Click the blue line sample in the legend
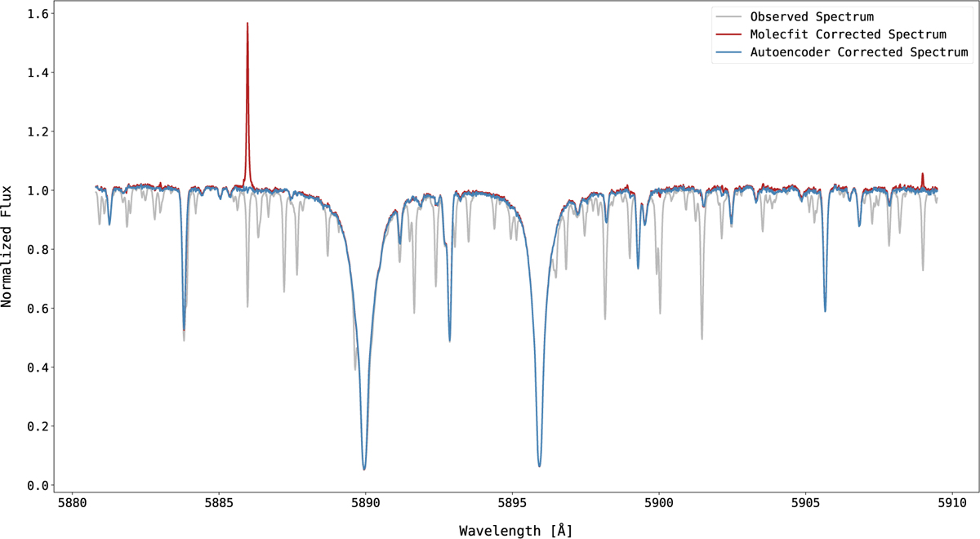The image size is (980, 539). pos(728,52)
